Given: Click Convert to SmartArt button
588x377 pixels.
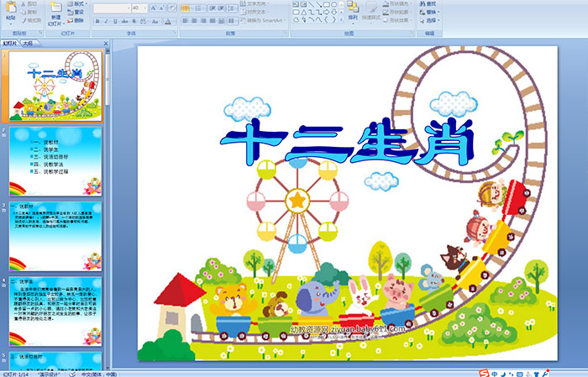Looking at the screenshot, I should coord(263,20).
